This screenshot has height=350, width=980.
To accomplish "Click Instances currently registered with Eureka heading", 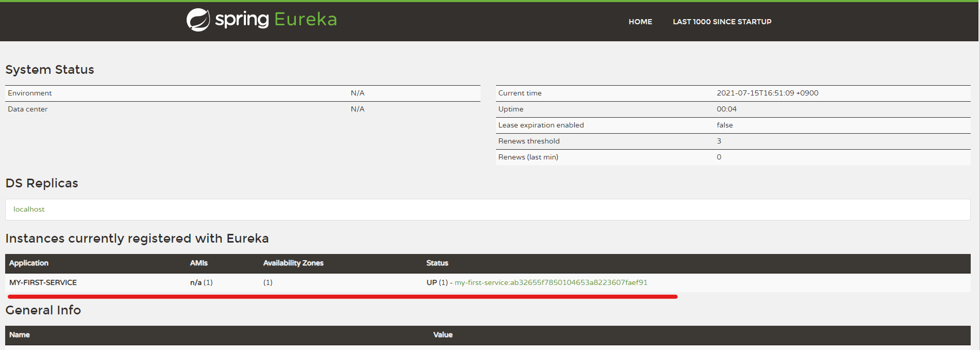I will pos(137,238).
